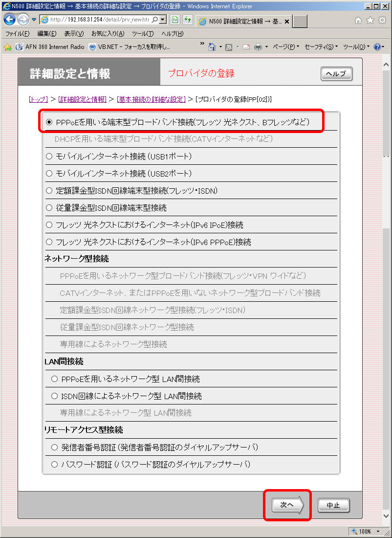
Task: Select モバイルインターネット接続 (USB2ポート) radio
Action: point(49,174)
